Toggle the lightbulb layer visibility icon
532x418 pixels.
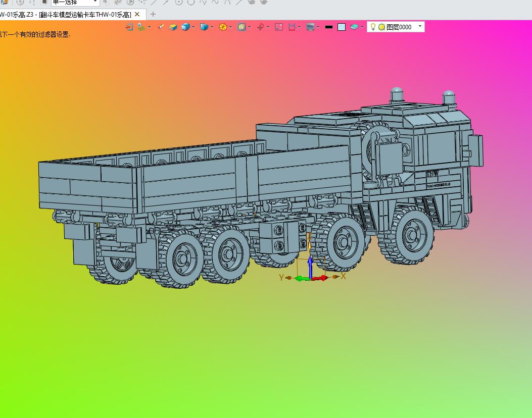coord(373,27)
